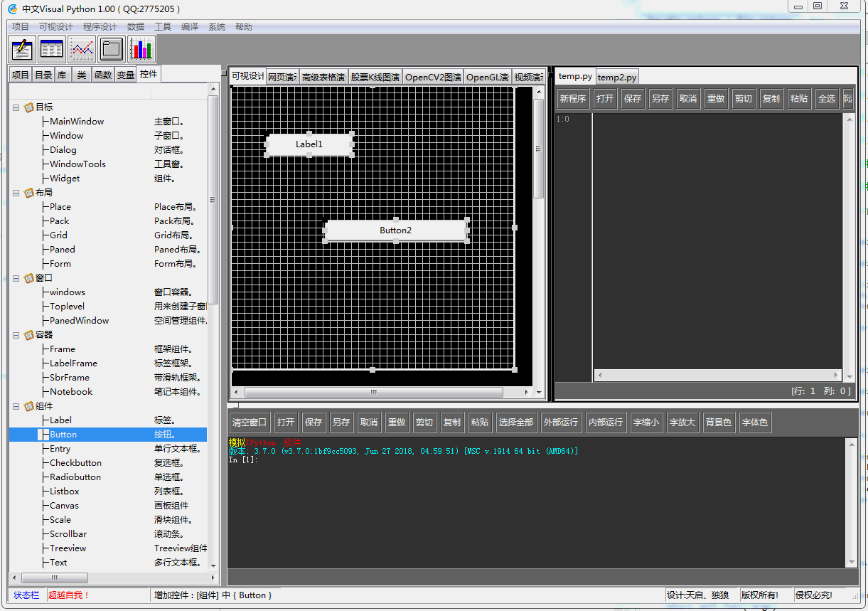Collapse the 窗口 tree group
Viewport: 868px width, 611px height.
click(16, 278)
